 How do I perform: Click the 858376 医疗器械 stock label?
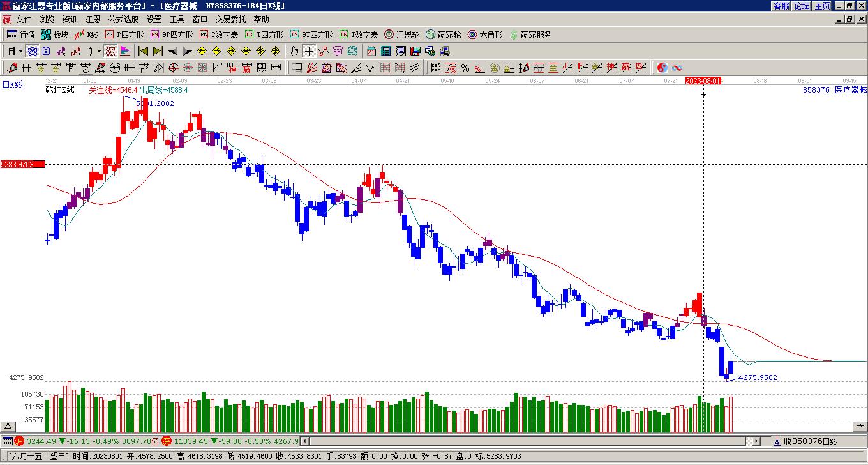coord(835,90)
